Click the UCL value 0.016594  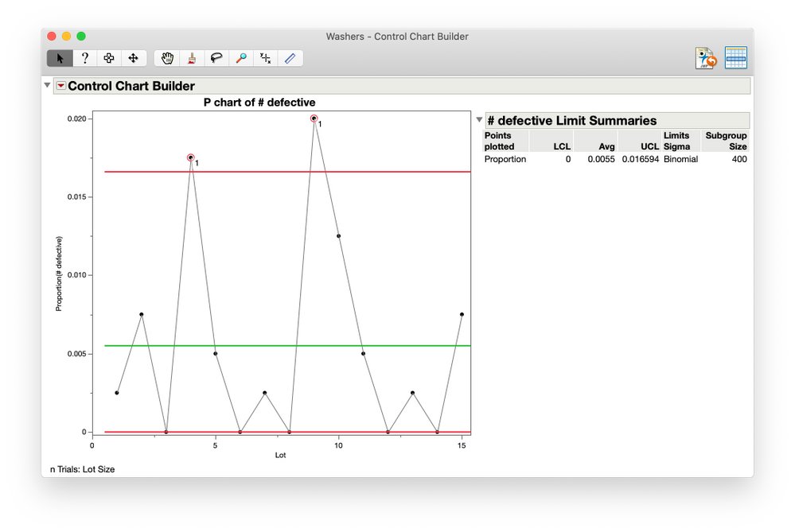tap(641, 159)
